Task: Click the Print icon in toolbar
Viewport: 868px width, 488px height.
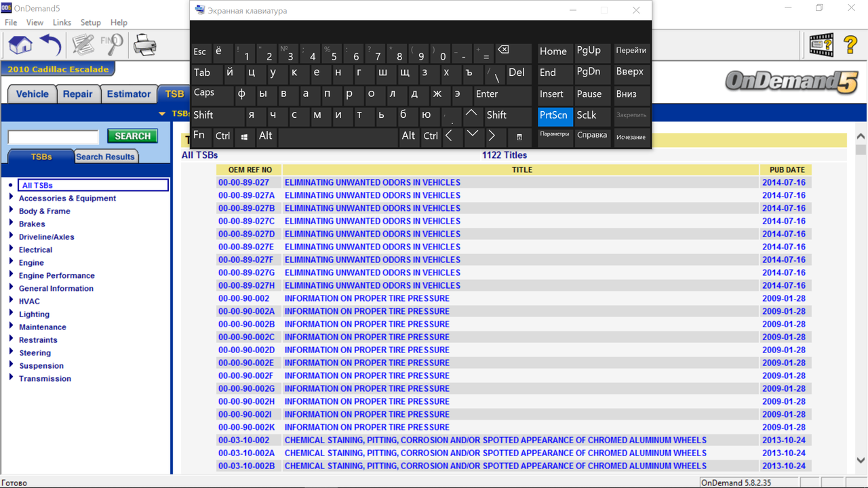Action: coord(145,45)
